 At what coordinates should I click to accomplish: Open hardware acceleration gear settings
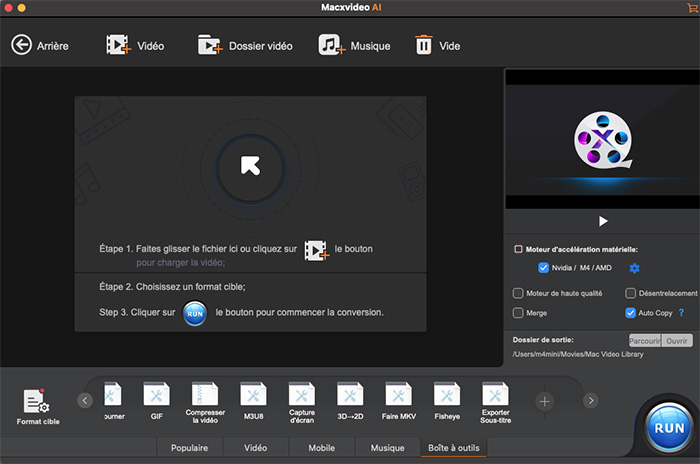634,268
